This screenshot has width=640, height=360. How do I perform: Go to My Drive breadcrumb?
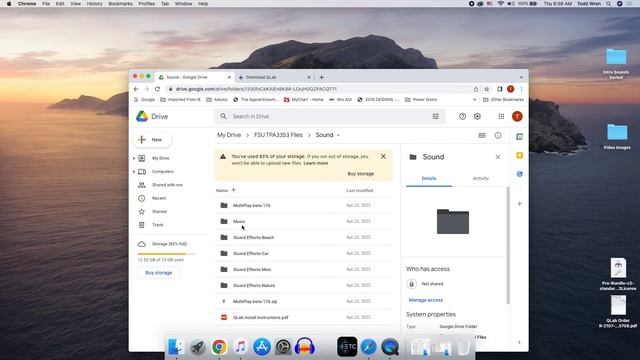(229, 135)
